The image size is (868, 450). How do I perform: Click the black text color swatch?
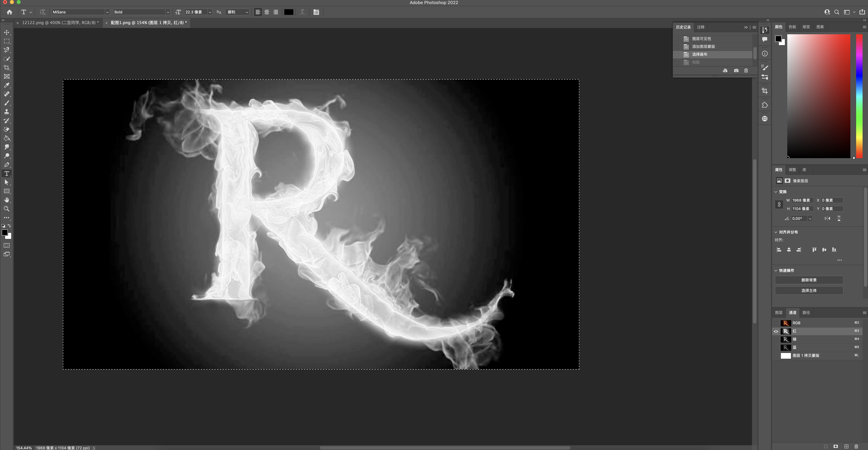pos(288,12)
